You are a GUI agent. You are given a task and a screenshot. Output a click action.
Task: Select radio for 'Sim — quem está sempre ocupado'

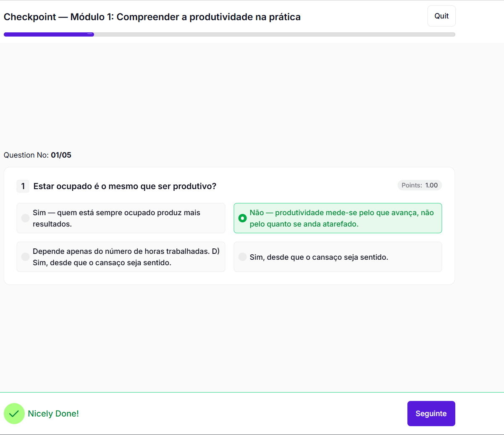click(x=25, y=218)
